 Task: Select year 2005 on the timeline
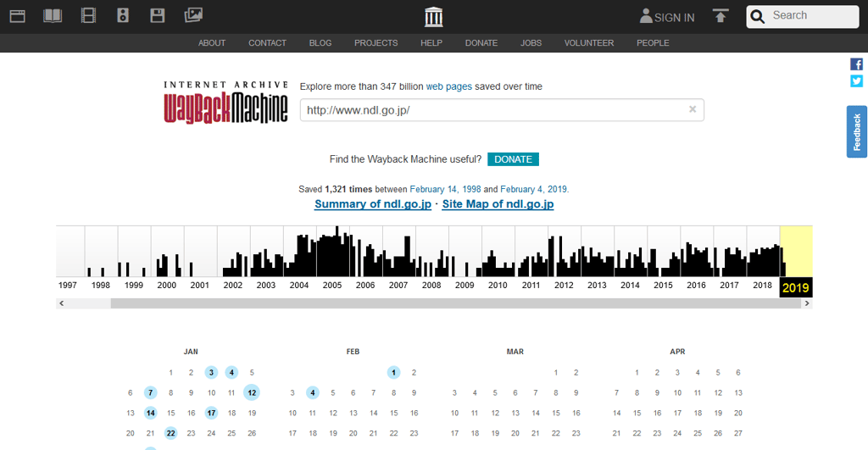331,286
